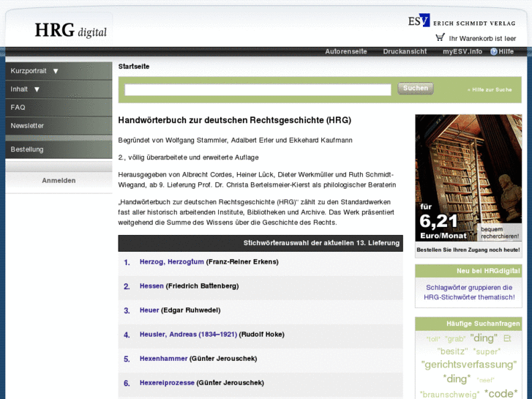Click the Suchen button
The width and height of the screenshot is (532, 399).
point(416,89)
